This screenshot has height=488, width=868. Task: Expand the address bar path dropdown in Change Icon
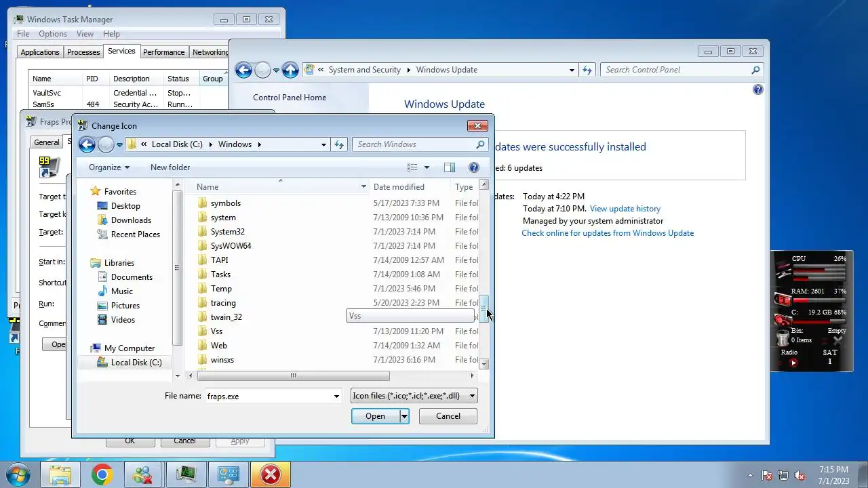click(323, 144)
